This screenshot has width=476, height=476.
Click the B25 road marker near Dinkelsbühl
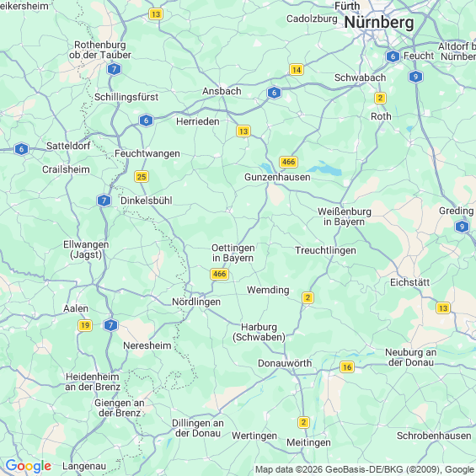[x=142, y=177]
